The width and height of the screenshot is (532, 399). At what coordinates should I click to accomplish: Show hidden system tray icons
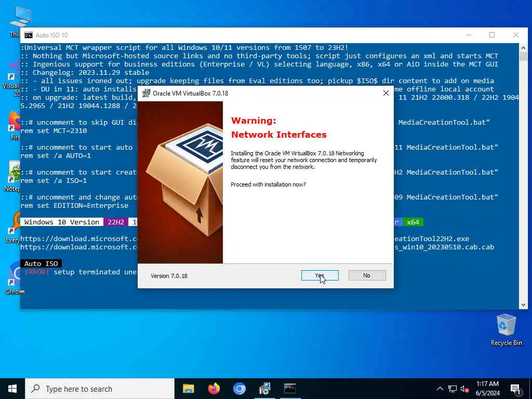440,389
